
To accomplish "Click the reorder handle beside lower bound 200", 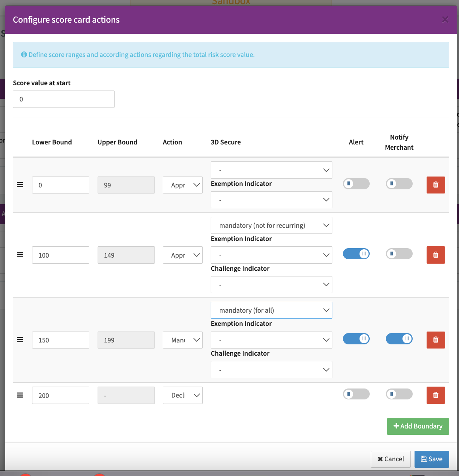I will 20,395.
